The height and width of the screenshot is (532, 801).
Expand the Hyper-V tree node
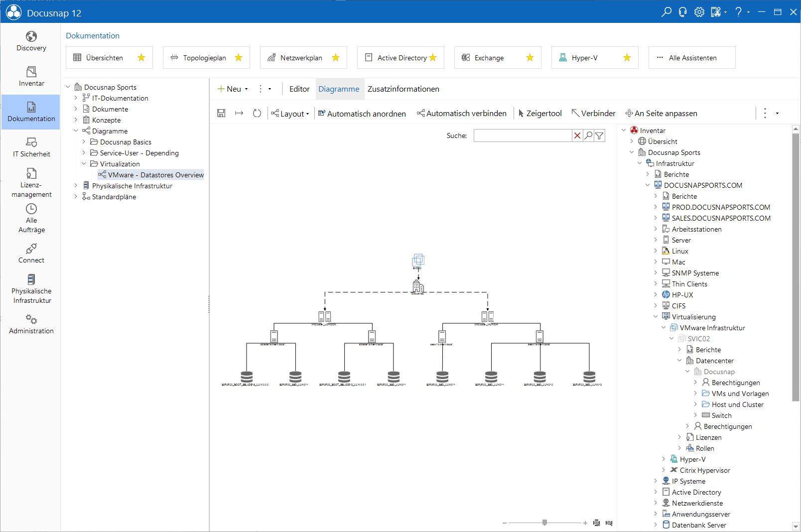click(x=664, y=459)
